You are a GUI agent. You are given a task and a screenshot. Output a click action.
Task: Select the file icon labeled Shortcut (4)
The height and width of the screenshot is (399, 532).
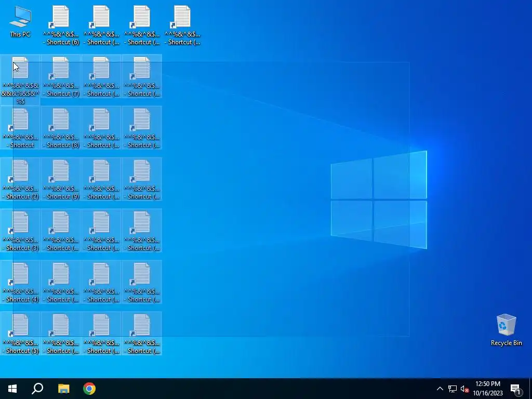(x=20, y=282)
